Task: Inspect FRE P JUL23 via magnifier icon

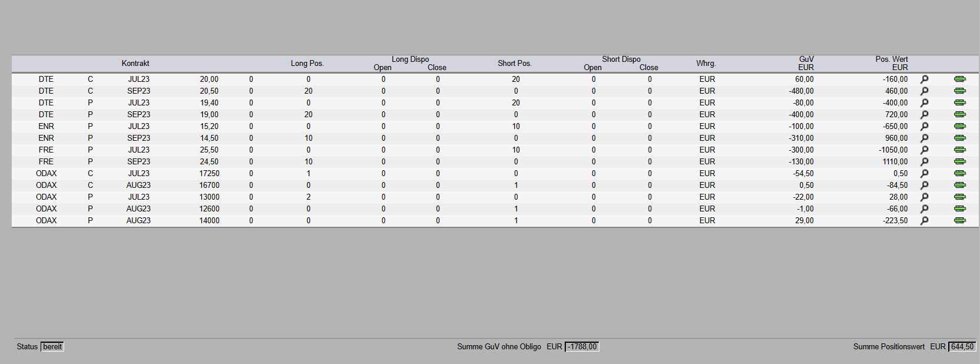Action: coord(924,150)
